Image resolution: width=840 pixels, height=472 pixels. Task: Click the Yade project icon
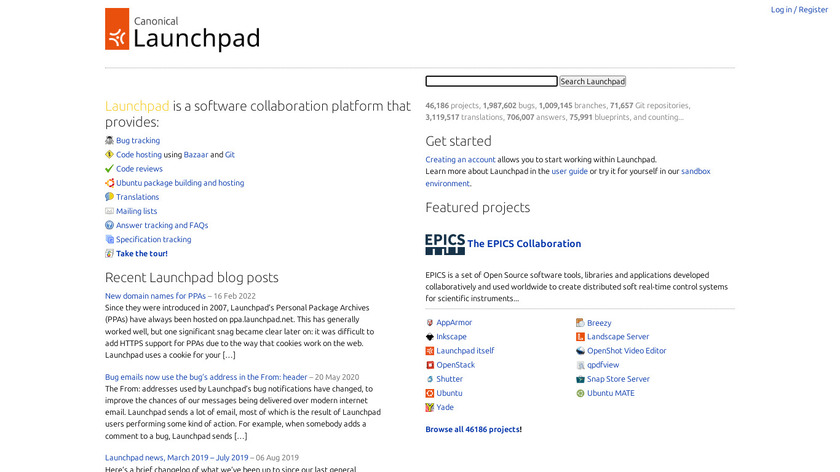[429, 407]
